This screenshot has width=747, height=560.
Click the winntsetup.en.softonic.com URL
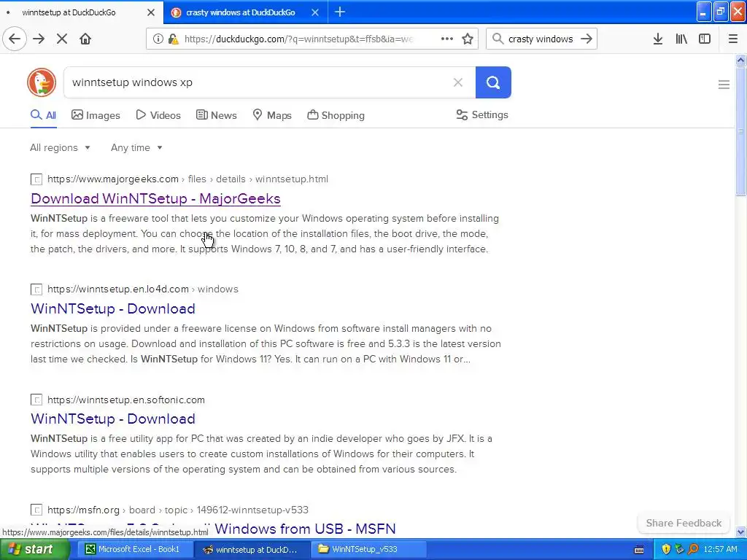(x=126, y=400)
